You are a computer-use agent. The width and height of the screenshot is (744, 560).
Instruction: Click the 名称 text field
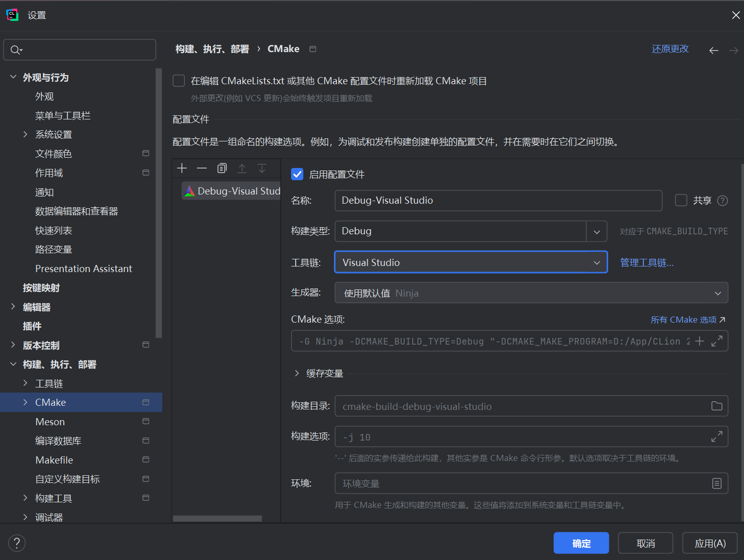(498, 201)
